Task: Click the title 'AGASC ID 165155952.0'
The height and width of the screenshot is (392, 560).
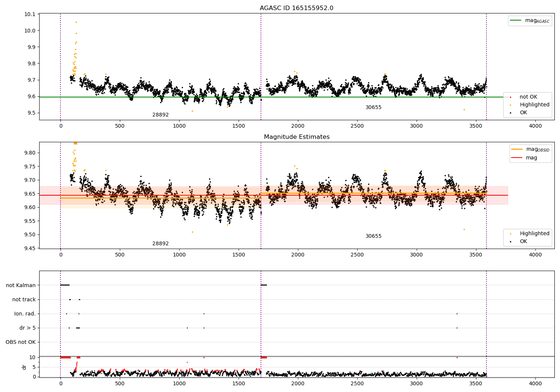Action: (296, 8)
